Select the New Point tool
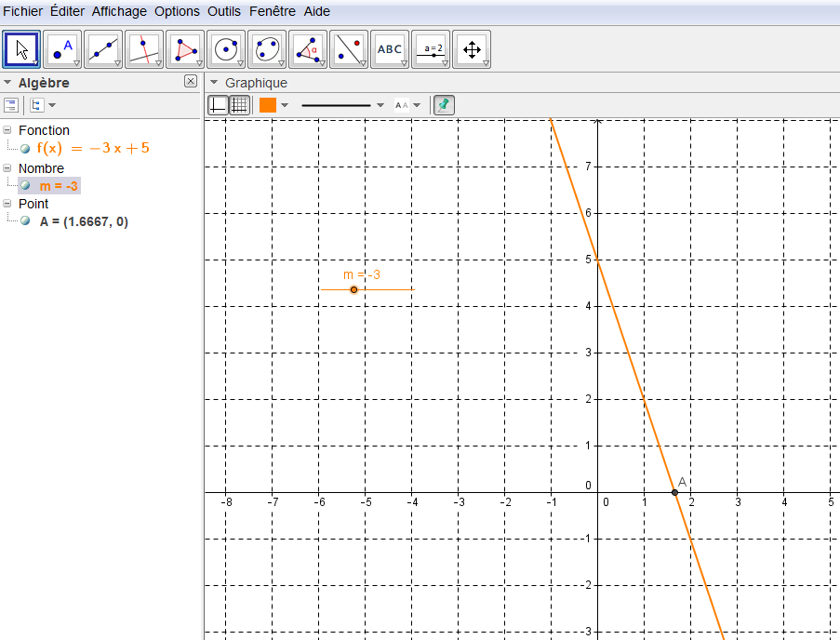Image resolution: width=840 pixels, height=640 pixels. [x=62, y=49]
